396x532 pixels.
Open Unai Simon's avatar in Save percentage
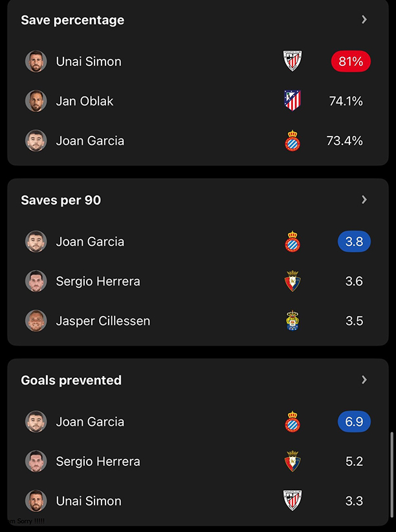coord(36,61)
